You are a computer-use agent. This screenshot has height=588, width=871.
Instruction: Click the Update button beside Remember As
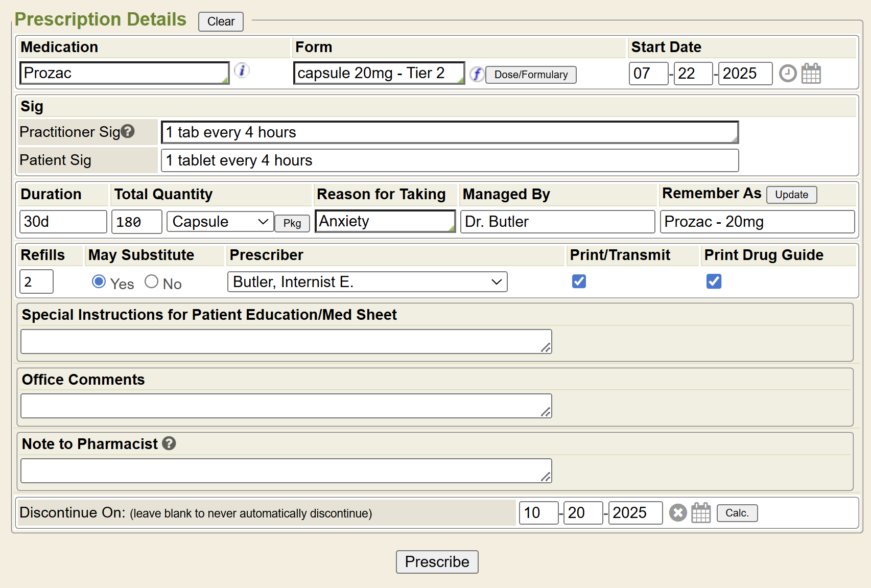coord(791,195)
